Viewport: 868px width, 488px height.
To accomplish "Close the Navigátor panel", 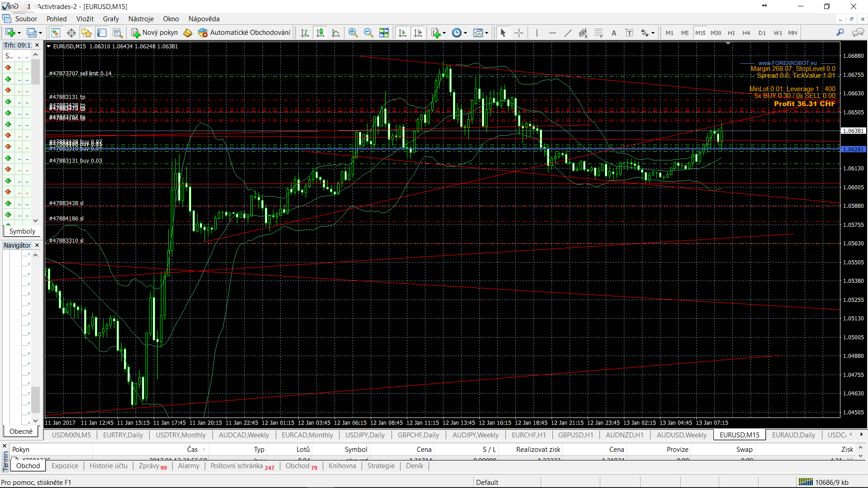I will 37,245.
